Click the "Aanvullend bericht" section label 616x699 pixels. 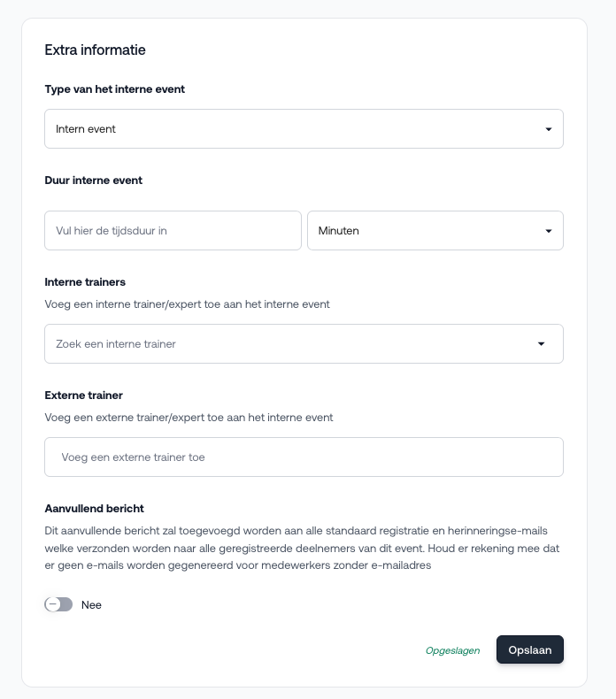coord(94,509)
